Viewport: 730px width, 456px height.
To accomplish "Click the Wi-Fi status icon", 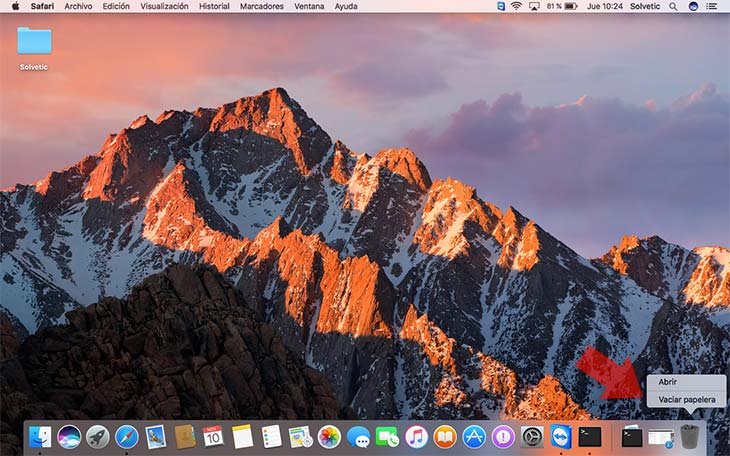I will [516, 6].
